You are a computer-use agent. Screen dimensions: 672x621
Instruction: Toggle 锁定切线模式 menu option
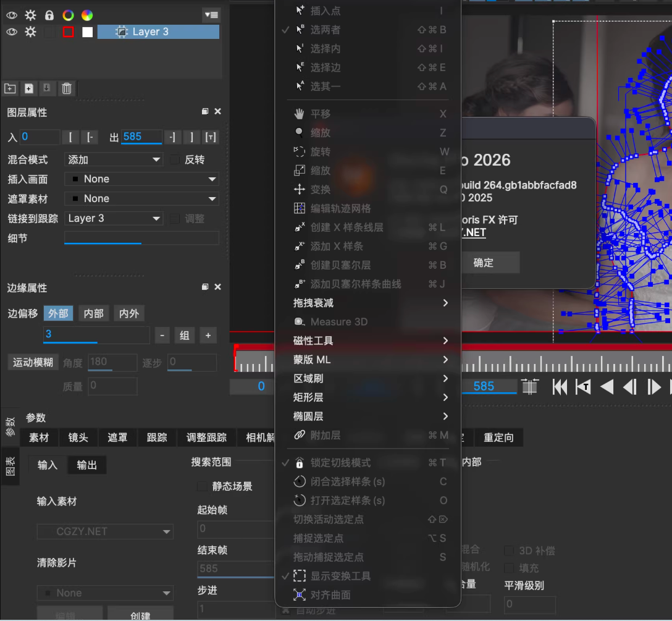(x=340, y=463)
